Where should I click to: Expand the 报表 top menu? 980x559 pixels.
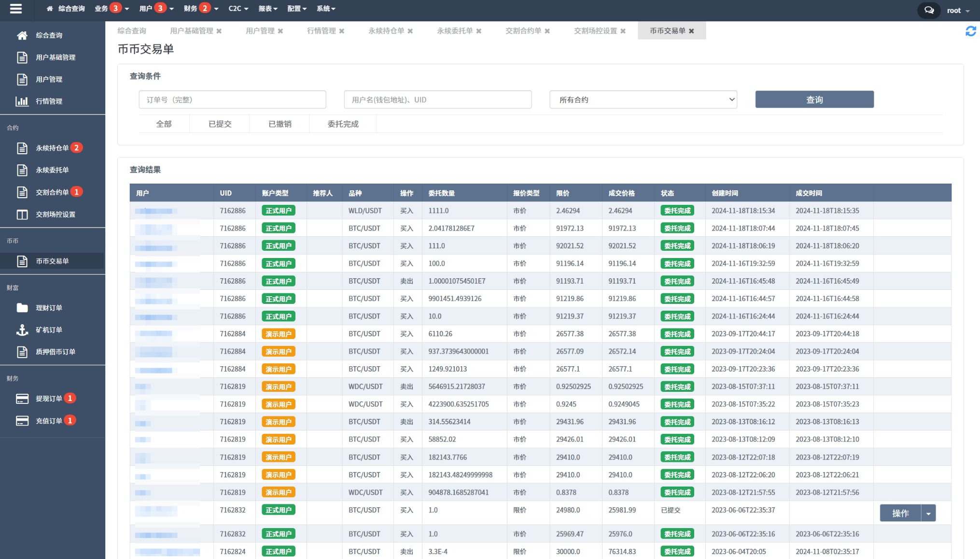pos(268,9)
